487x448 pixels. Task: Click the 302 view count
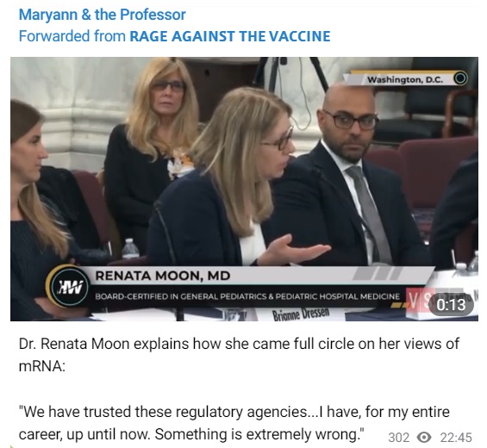coord(399,438)
